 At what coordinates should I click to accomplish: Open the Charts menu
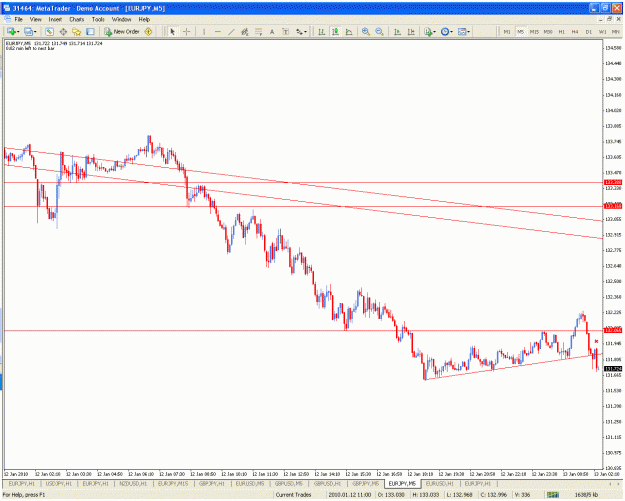[77, 19]
